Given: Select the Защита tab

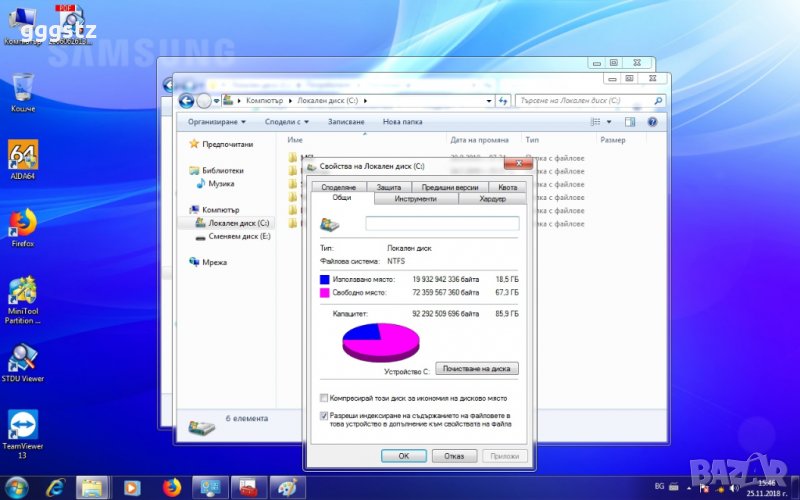Looking at the screenshot, I should coord(389,187).
